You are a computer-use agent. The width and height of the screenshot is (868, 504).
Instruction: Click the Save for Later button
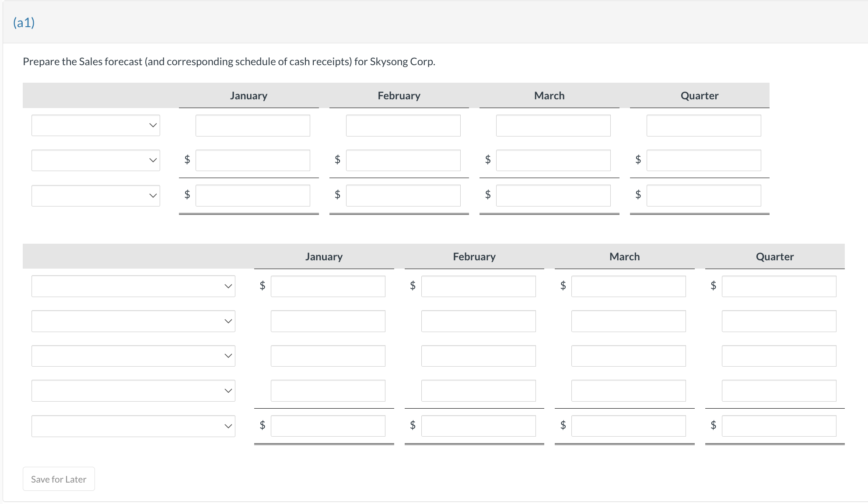point(59,479)
